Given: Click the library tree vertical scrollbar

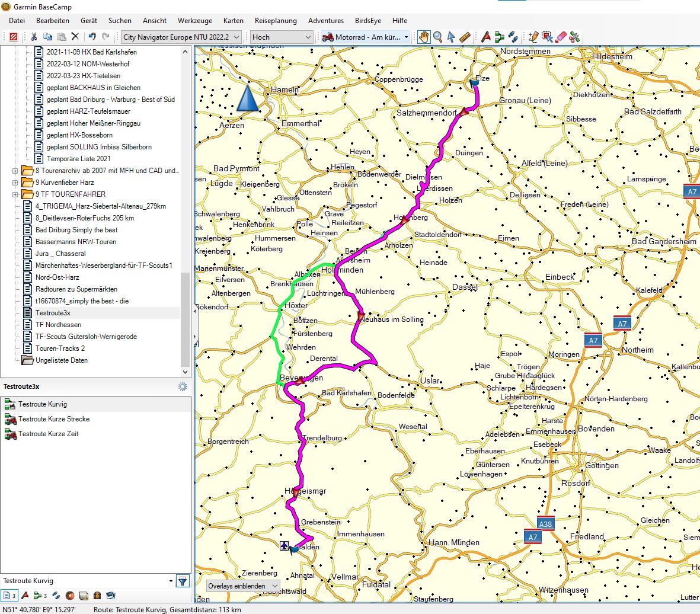Looking at the screenshot, I should pyautogui.click(x=186, y=320).
